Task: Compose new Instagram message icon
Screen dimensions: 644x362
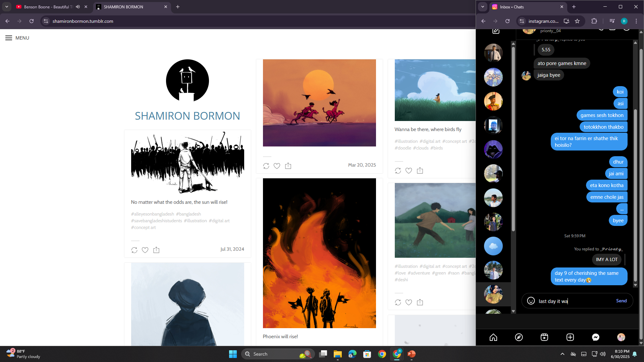Action: (x=496, y=31)
